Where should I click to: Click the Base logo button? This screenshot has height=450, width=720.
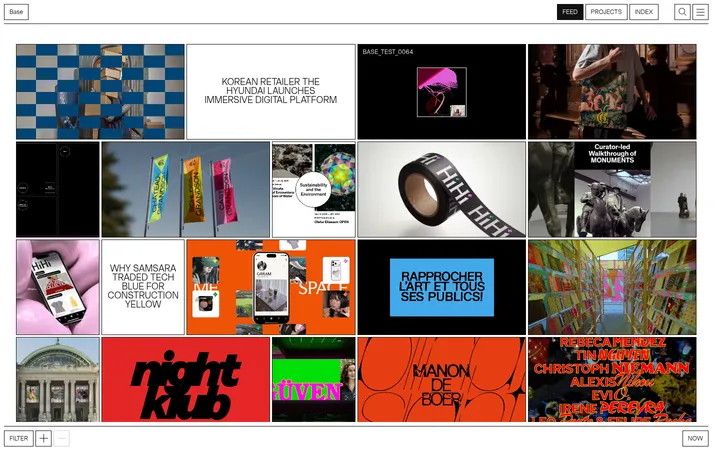click(x=16, y=12)
